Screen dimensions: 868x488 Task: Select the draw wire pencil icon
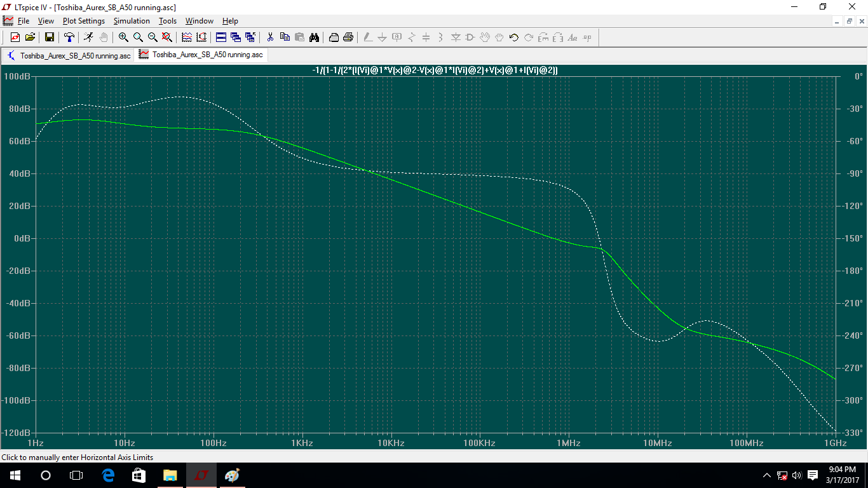368,37
